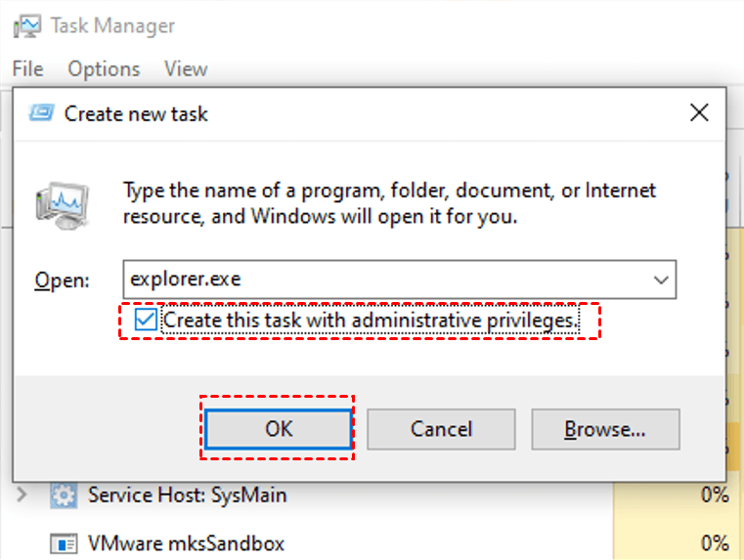This screenshot has width=744, height=560.
Task: Click the Cancel button
Action: (x=441, y=429)
